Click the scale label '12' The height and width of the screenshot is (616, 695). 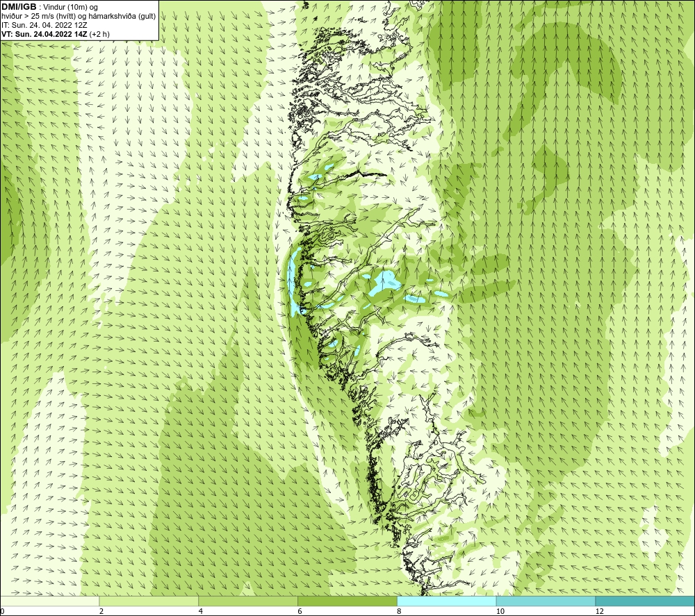(x=600, y=611)
